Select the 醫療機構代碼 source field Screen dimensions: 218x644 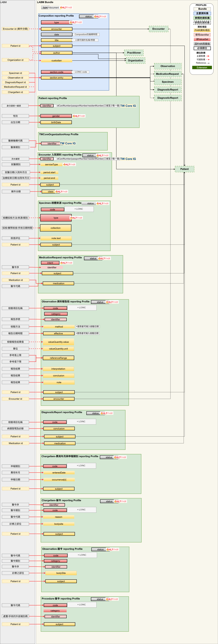pyautogui.click(x=15, y=141)
